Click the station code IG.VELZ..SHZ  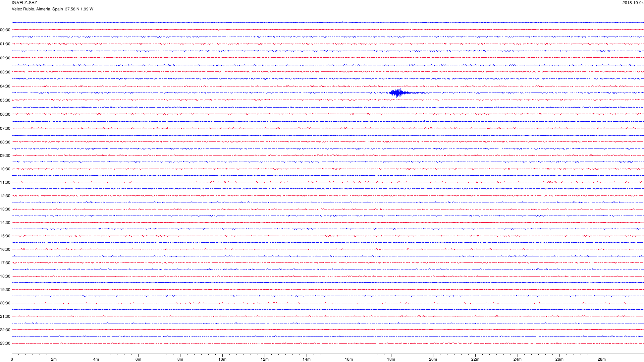tap(24, 3)
